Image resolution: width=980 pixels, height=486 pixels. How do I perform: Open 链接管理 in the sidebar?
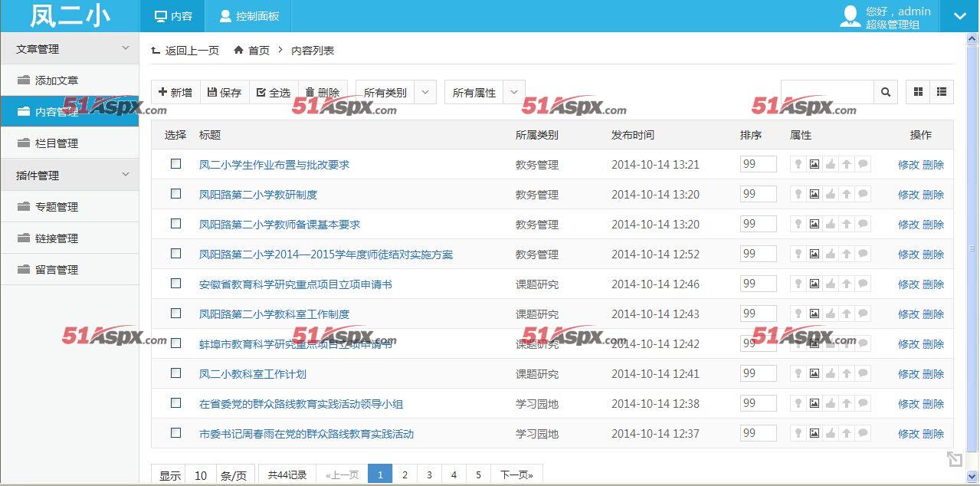click(69, 238)
